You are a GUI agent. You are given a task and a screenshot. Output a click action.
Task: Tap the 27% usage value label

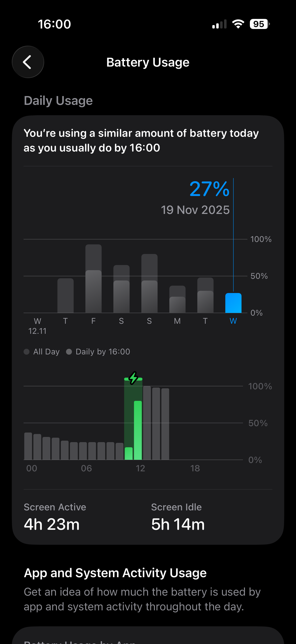[x=209, y=189]
